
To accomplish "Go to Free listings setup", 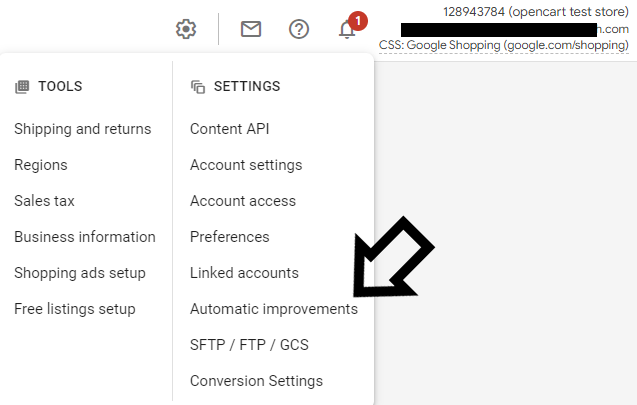I will click(x=75, y=309).
